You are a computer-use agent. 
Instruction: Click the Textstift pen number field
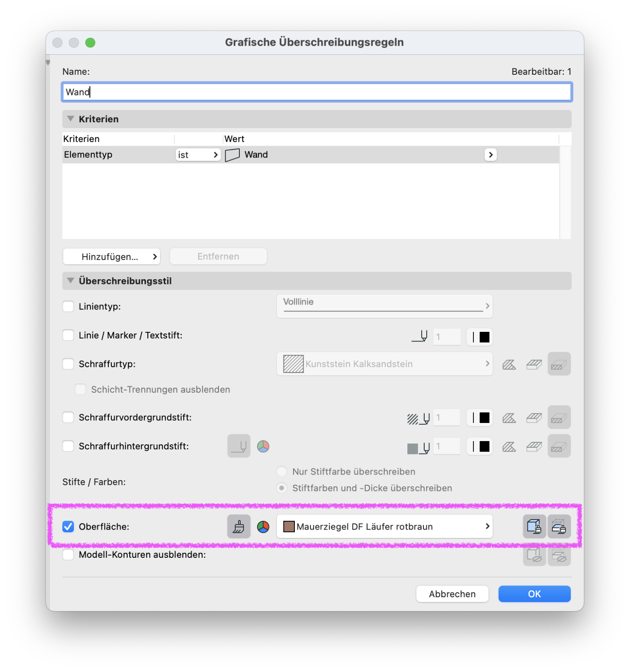click(447, 337)
